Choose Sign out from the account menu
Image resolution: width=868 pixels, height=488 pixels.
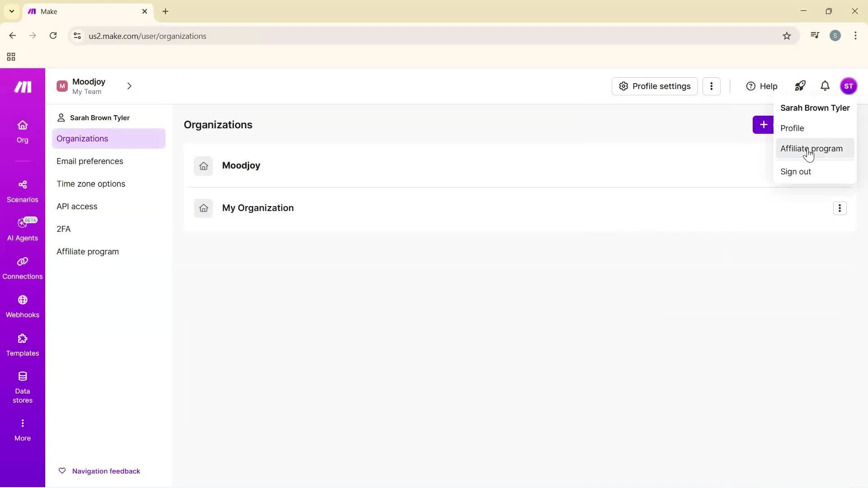click(796, 172)
